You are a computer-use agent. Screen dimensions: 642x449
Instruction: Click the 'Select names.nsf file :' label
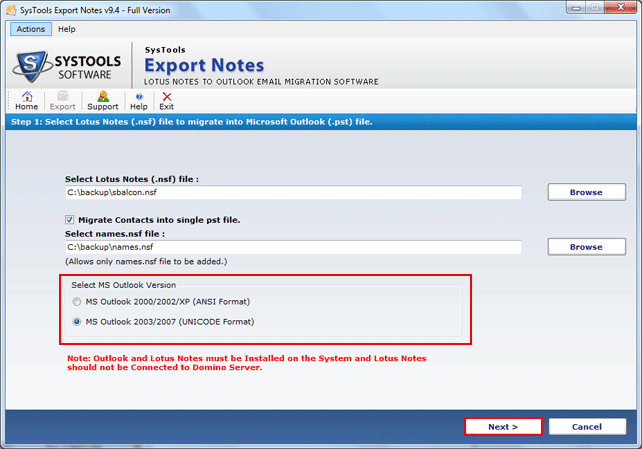115,234
